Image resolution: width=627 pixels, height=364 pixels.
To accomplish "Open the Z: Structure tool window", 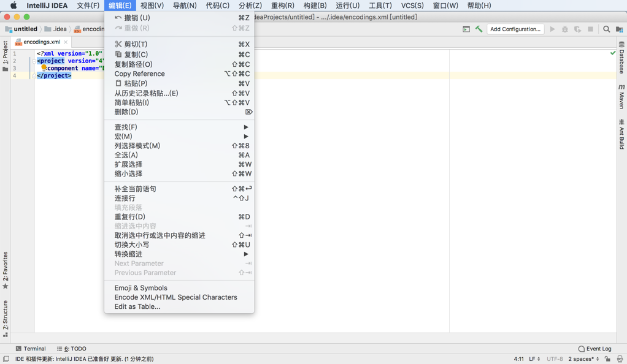I will point(5,319).
